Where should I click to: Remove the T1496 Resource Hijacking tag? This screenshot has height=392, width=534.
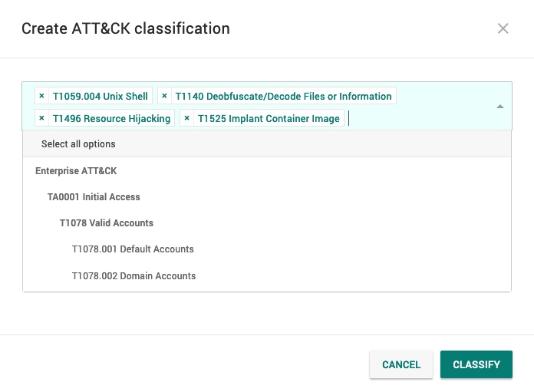tap(41, 119)
